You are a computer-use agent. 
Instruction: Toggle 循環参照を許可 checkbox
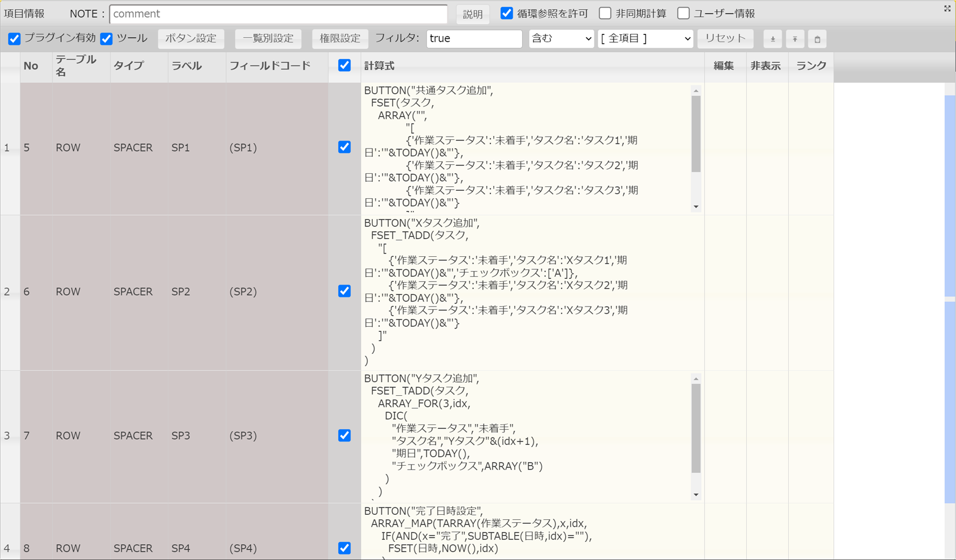tap(507, 13)
